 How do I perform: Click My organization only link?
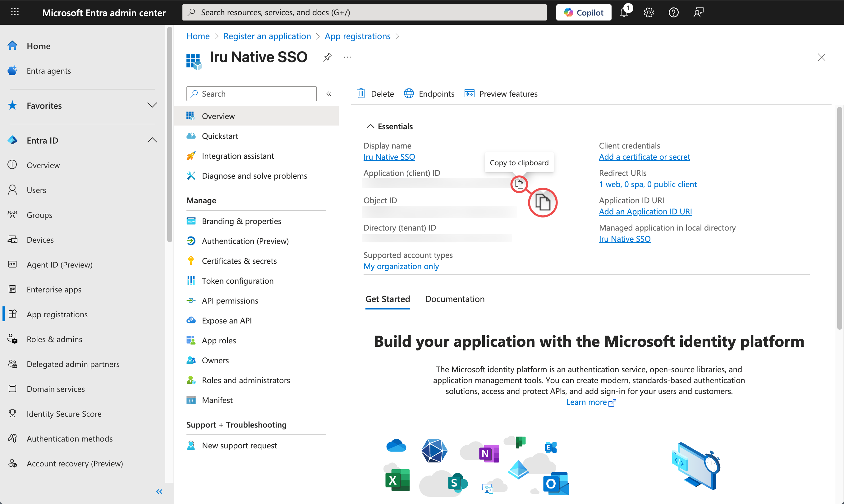[401, 266]
